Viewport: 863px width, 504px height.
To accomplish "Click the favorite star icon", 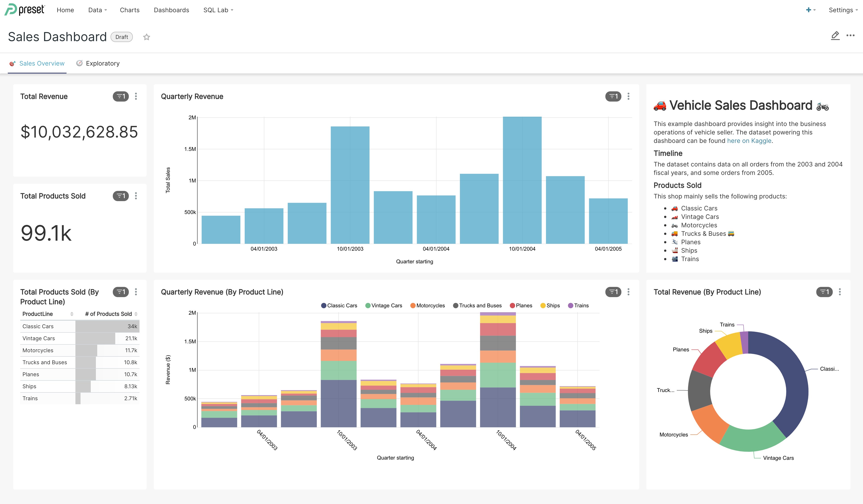I will pyautogui.click(x=147, y=37).
